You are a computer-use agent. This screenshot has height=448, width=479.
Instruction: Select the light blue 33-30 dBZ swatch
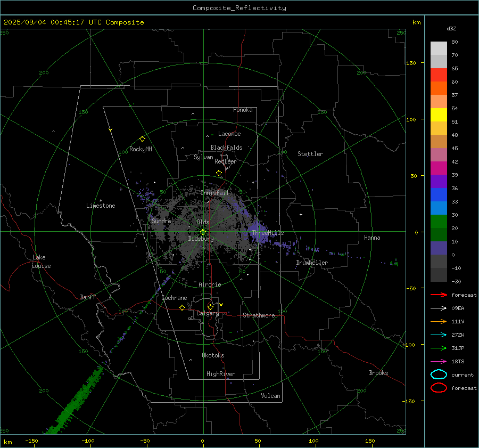439,208
